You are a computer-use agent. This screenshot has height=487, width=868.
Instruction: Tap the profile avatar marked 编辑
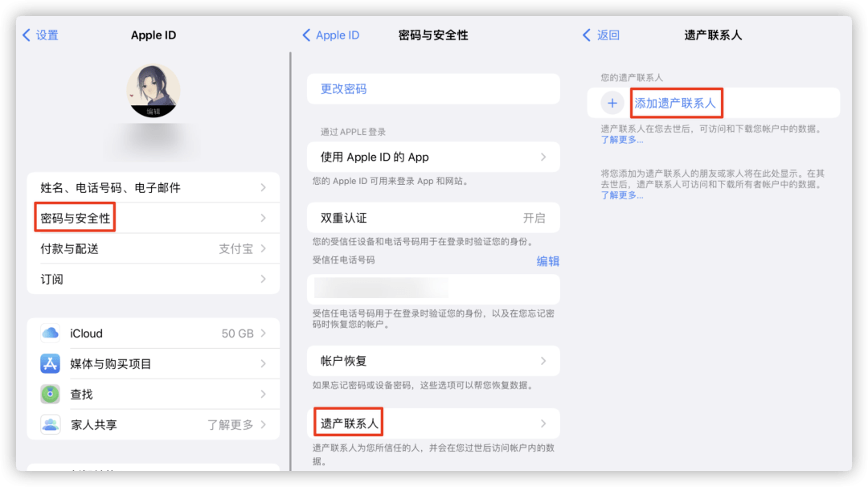point(153,91)
